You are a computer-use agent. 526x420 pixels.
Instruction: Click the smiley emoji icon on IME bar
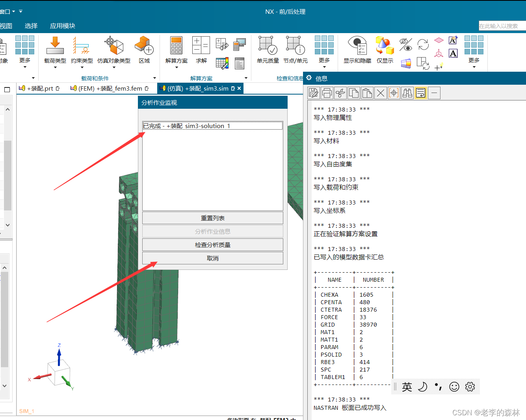(x=454, y=387)
